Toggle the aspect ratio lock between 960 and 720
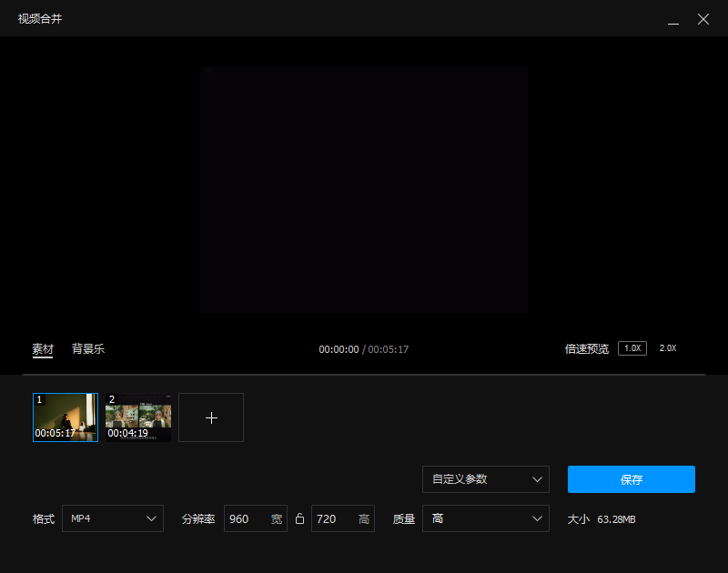The height and width of the screenshot is (573, 728). pos(299,518)
